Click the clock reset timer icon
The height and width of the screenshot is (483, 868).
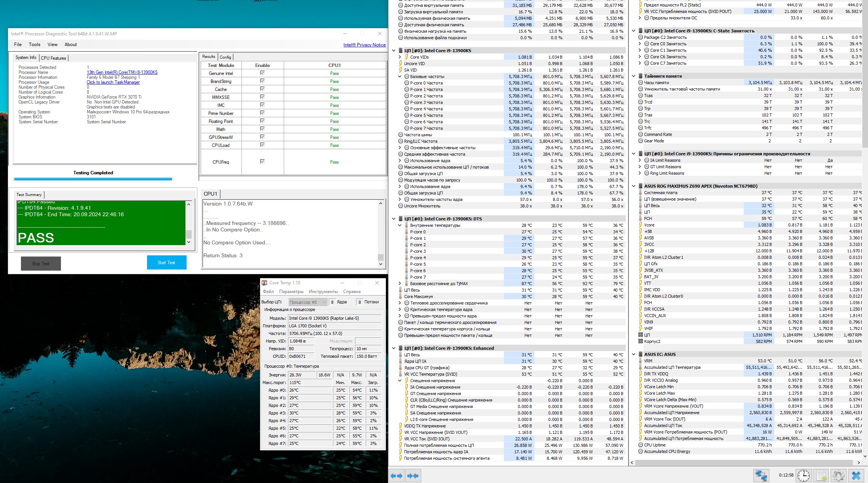[x=804, y=475]
